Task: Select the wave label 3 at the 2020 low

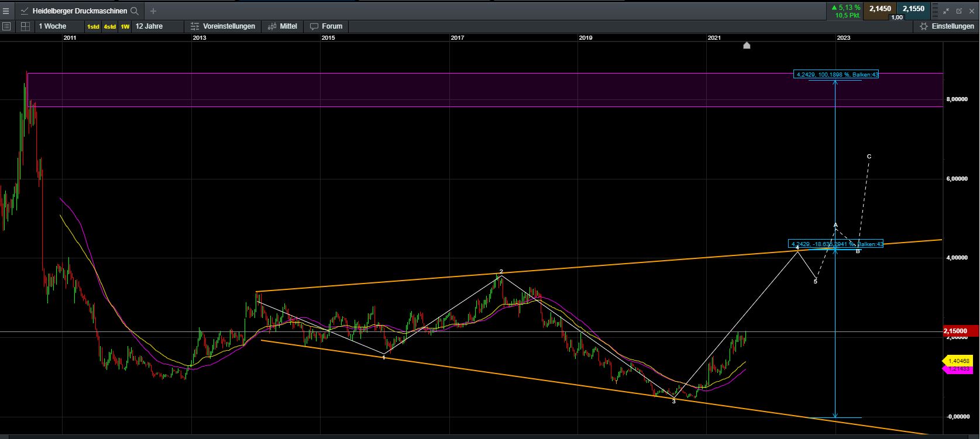Action: pyautogui.click(x=673, y=402)
